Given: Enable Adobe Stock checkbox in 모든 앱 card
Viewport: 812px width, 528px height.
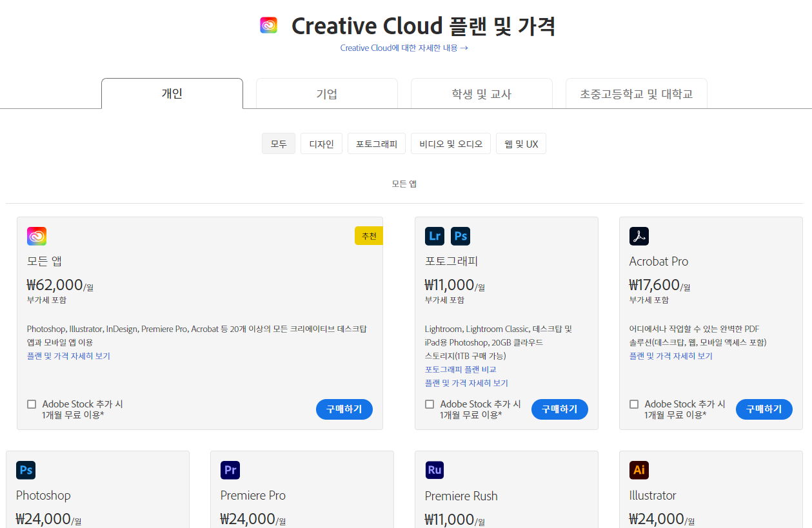Looking at the screenshot, I should click(32, 404).
